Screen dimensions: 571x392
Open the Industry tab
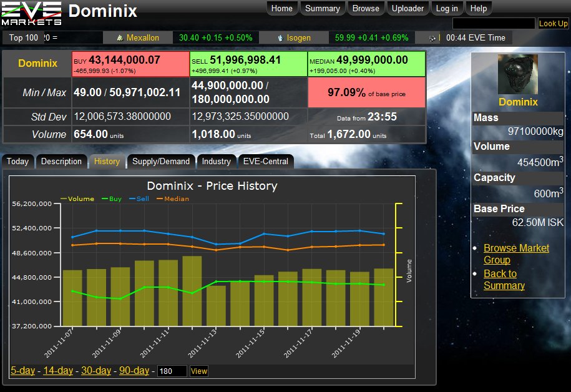coord(217,162)
